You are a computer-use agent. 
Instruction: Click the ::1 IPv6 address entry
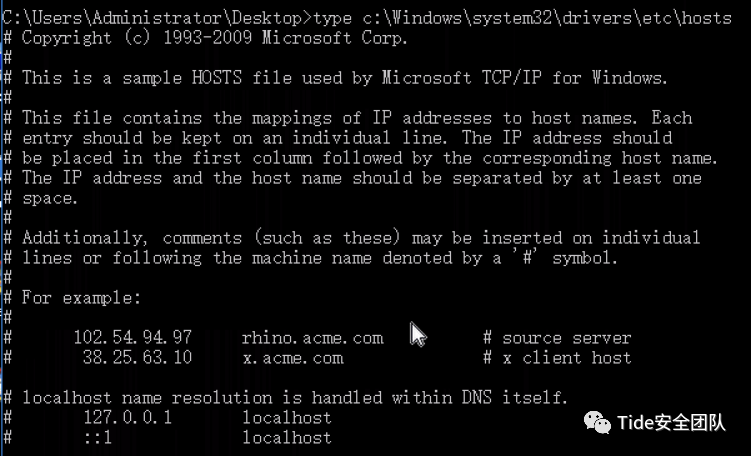[x=98, y=437]
